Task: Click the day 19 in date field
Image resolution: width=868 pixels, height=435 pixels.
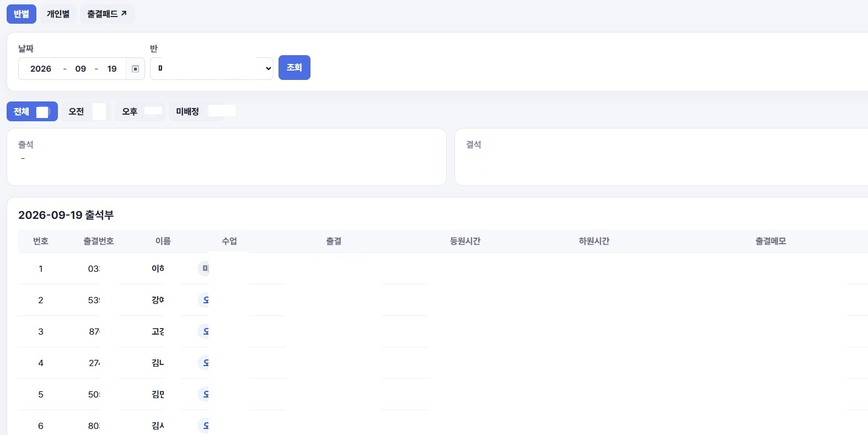Action: [112, 69]
